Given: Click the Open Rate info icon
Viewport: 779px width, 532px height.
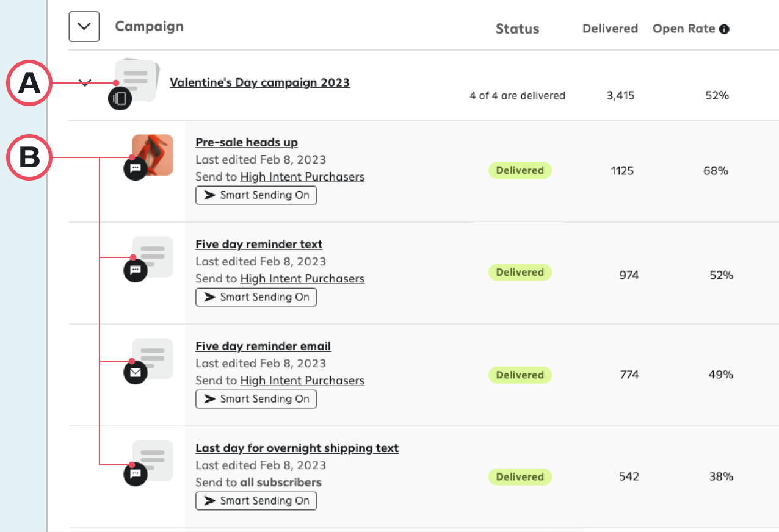Looking at the screenshot, I should tap(724, 28).
